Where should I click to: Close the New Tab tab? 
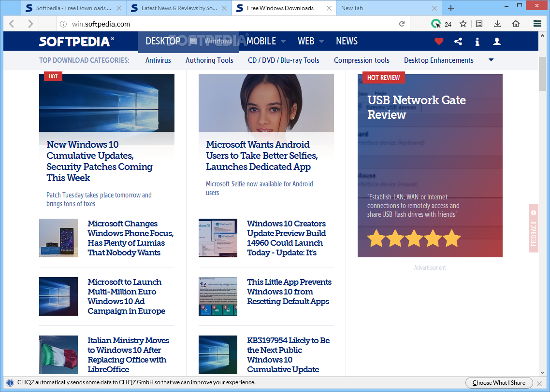[434, 8]
